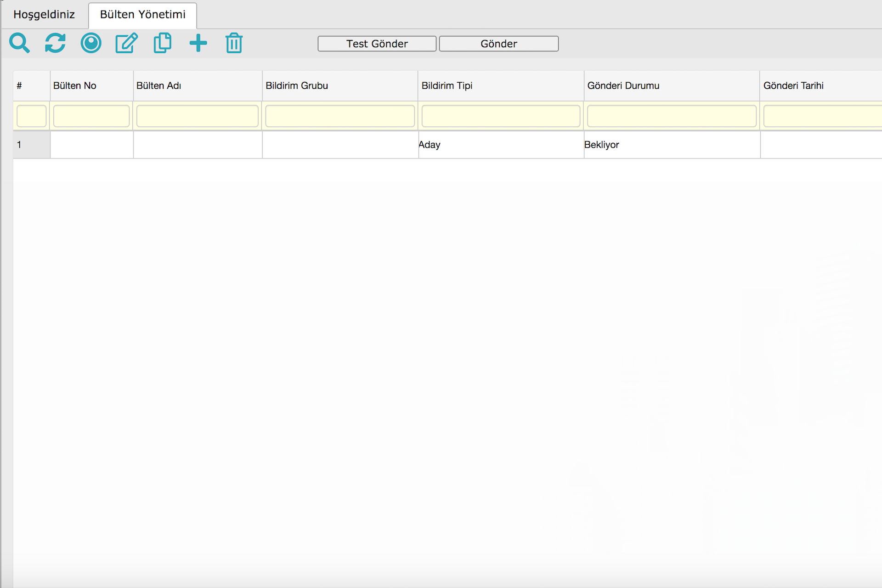Click the Gönderi Durumu filter field
The image size is (882, 588).
pos(672,116)
